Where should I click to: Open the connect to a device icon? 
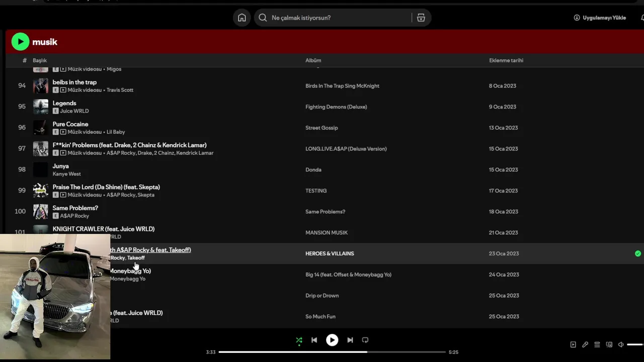point(609,344)
